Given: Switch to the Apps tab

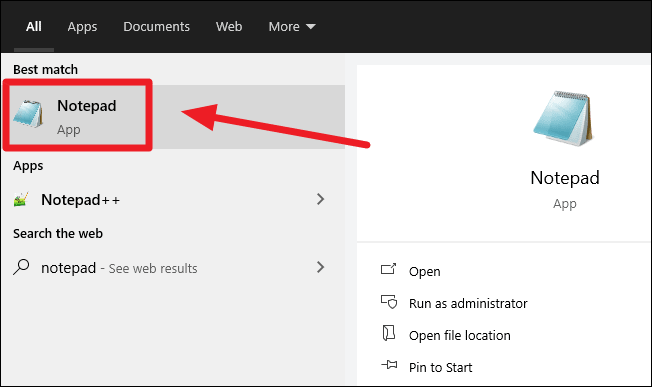Looking at the screenshot, I should pyautogui.click(x=82, y=27).
